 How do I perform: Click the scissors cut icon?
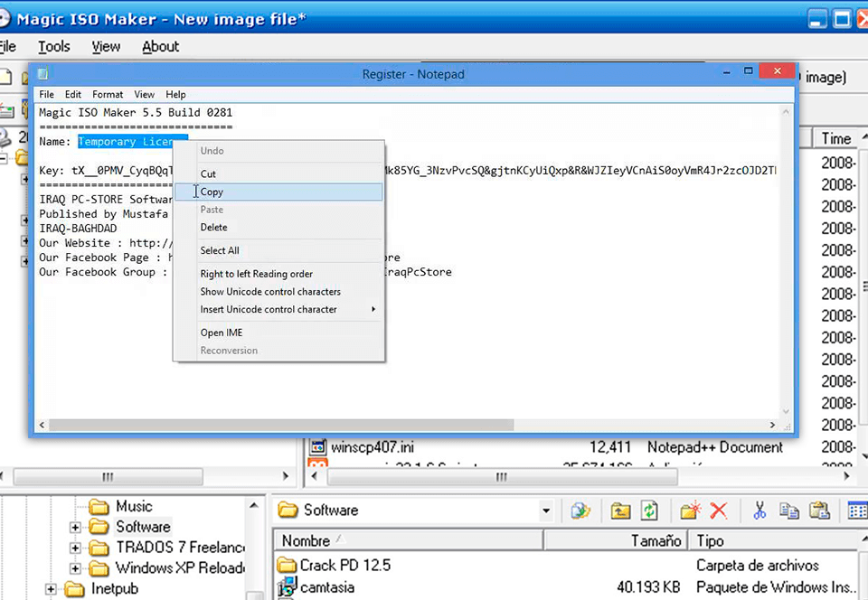pyautogui.click(x=759, y=510)
